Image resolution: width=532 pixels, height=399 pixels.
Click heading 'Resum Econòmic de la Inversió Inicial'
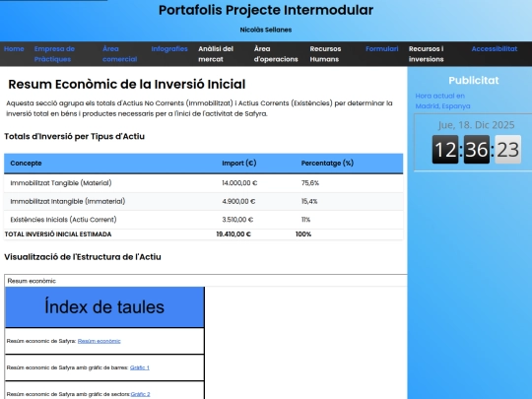pyautogui.click(x=126, y=84)
